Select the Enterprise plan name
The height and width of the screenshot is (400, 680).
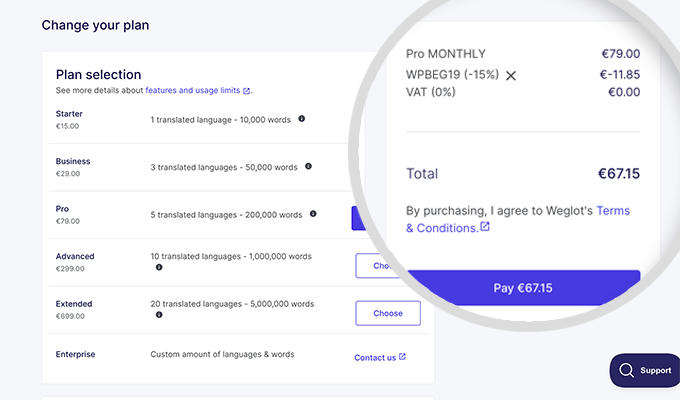[x=75, y=354]
